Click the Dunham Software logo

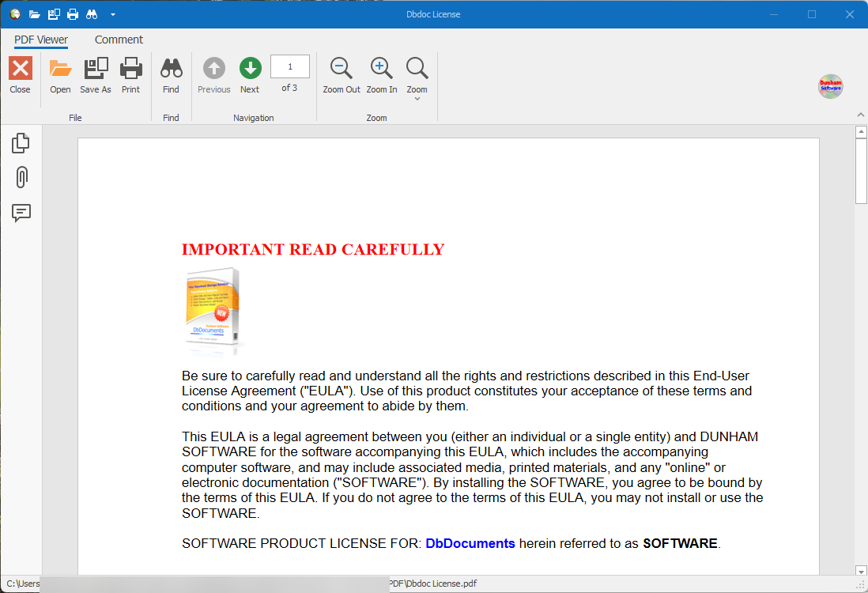830,85
